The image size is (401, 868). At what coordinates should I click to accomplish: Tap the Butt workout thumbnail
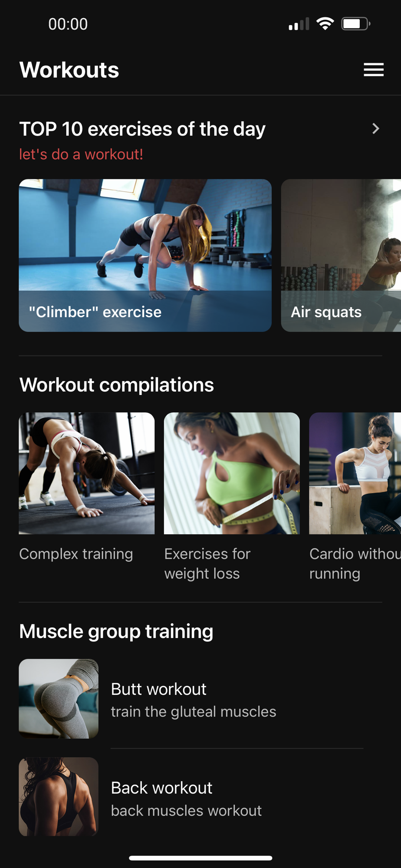pyautogui.click(x=59, y=699)
